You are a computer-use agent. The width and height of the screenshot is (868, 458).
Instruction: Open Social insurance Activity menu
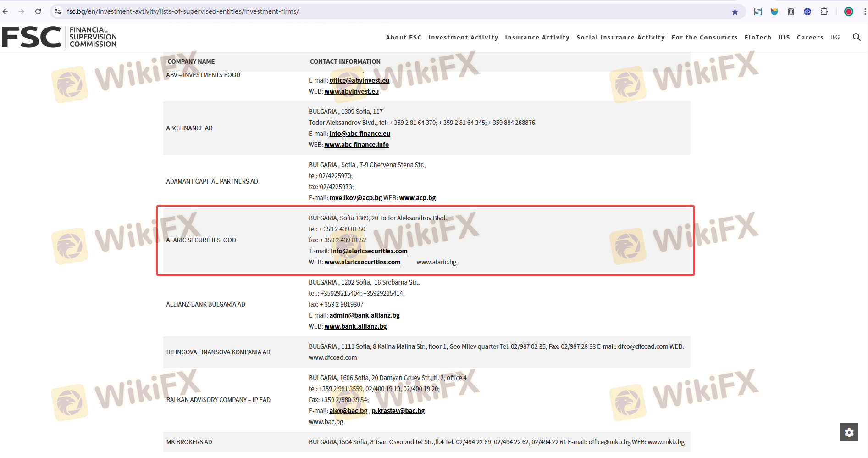pyautogui.click(x=620, y=38)
